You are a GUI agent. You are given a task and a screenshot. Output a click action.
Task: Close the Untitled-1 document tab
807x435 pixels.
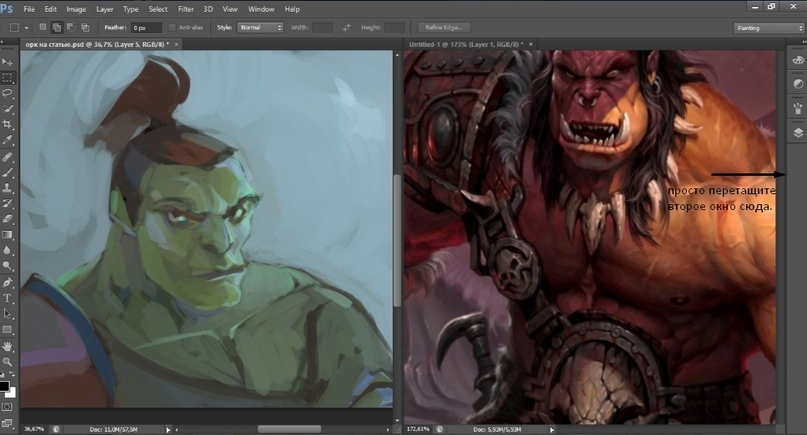click(530, 44)
